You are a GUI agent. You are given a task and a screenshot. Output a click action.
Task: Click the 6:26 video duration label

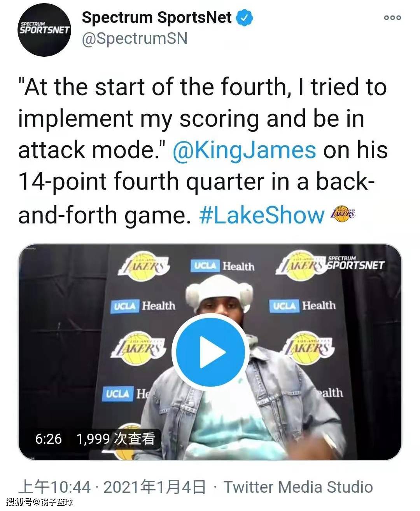[x=48, y=439]
